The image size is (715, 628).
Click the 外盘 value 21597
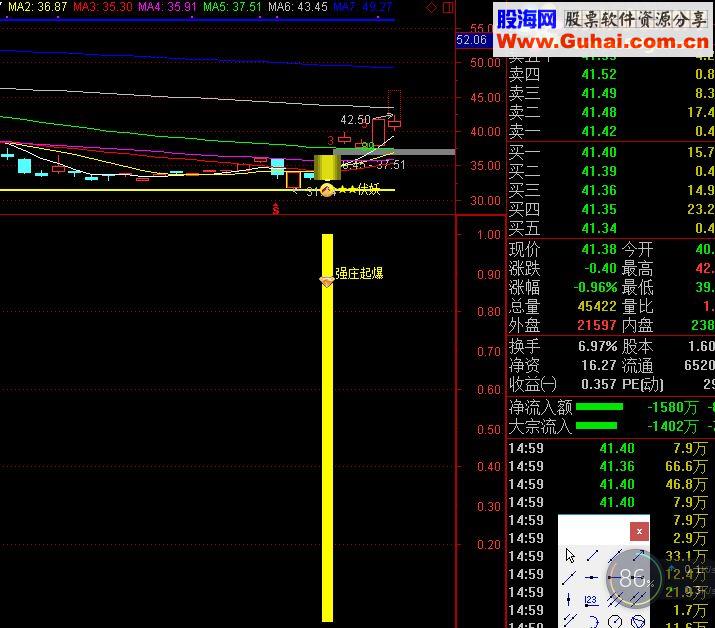coord(597,325)
